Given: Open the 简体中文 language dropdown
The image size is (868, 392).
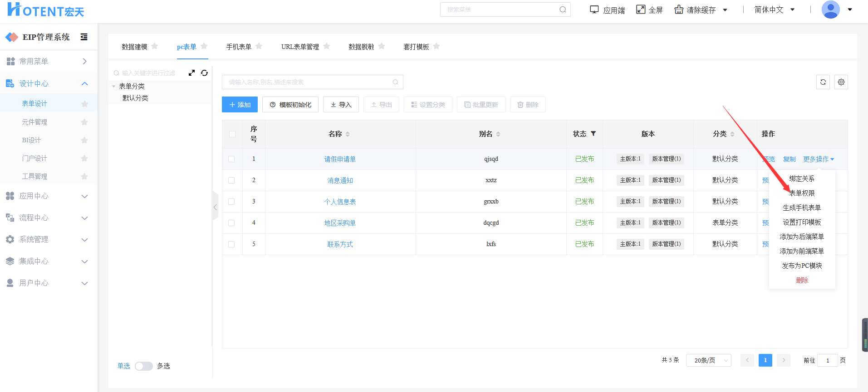Looking at the screenshot, I should tap(774, 10).
